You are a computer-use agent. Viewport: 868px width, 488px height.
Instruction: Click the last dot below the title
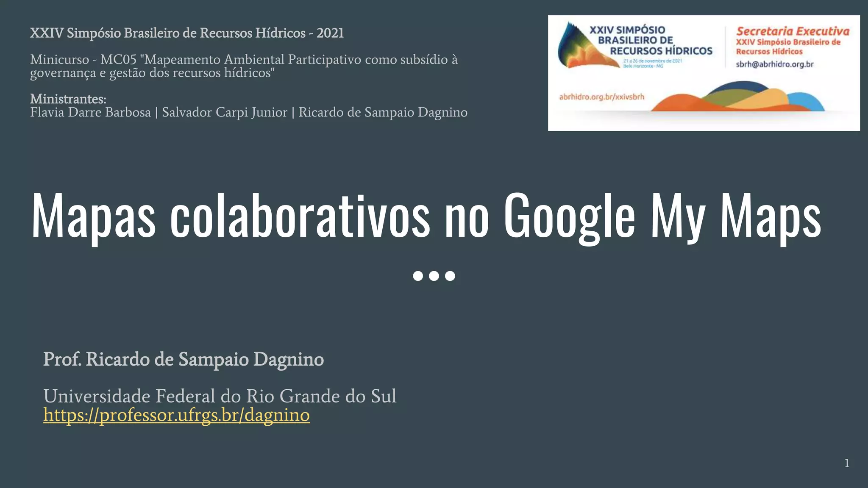coord(450,276)
